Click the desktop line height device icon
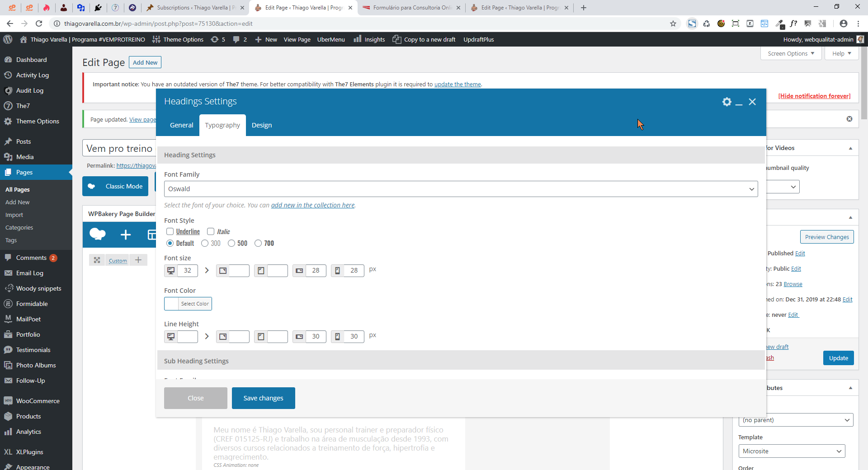This screenshot has height=470, width=868. [x=171, y=336]
